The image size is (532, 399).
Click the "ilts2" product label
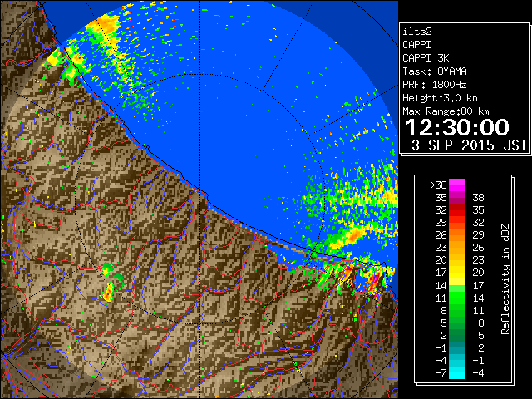(x=417, y=32)
